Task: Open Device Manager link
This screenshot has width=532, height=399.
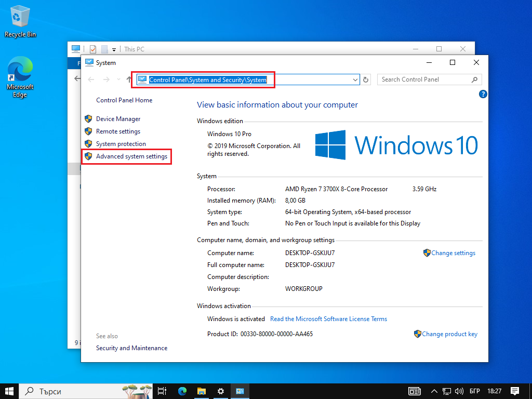Action: [x=118, y=119]
